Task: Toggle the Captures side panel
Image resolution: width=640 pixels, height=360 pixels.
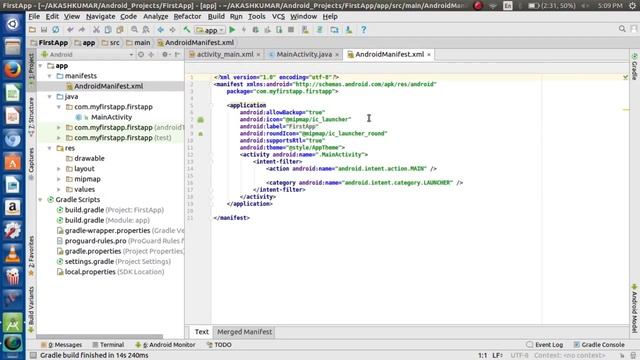Action: (x=31, y=164)
